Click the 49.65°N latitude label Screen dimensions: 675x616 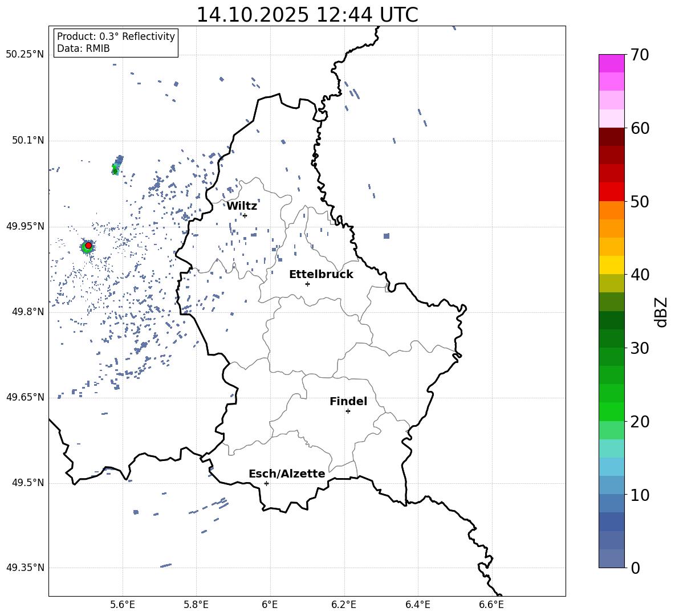[x=25, y=397]
